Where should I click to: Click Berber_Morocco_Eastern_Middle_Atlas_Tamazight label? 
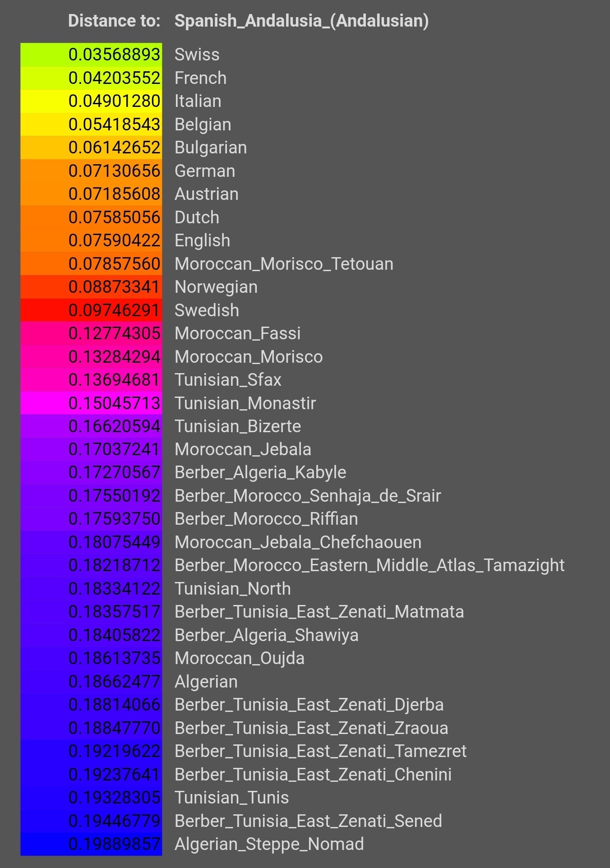click(x=370, y=565)
